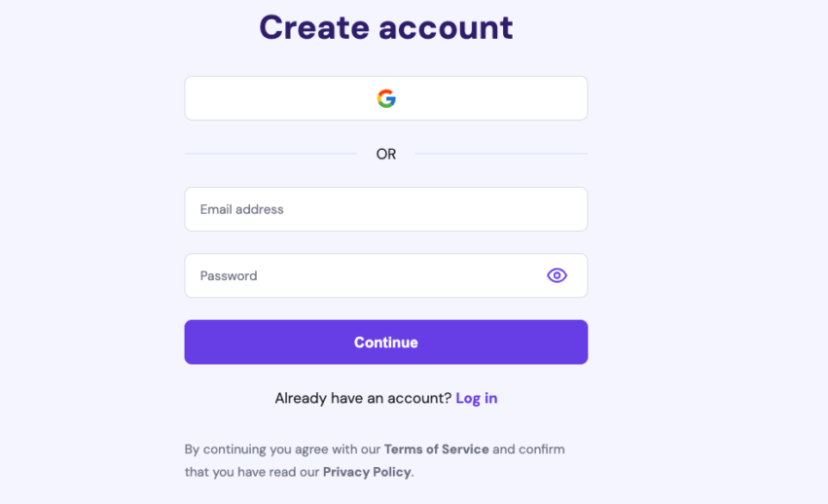Continue with Google account sign-up
Viewport: 828px width, 504px height.
click(x=386, y=98)
